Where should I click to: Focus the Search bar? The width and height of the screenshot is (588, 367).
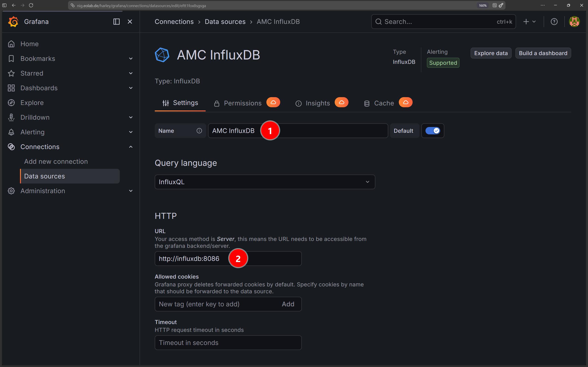coord(443,22)
